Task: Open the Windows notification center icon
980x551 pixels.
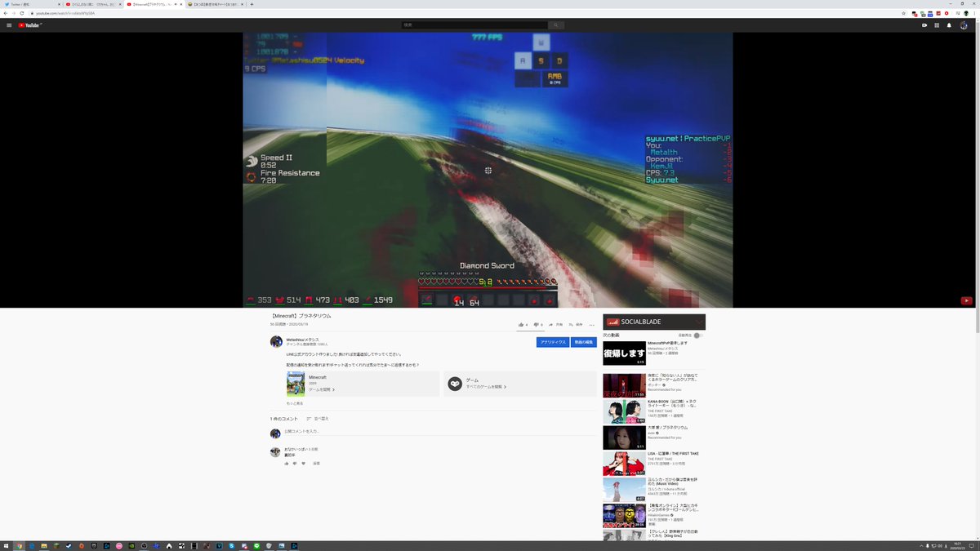Action: pyautogui.click(x=973, y=545)
